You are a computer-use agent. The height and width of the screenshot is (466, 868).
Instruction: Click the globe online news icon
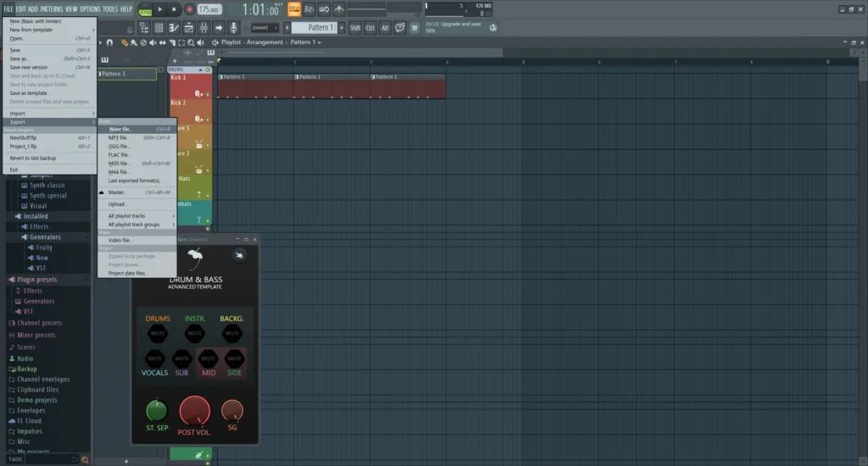coord(493,28)
